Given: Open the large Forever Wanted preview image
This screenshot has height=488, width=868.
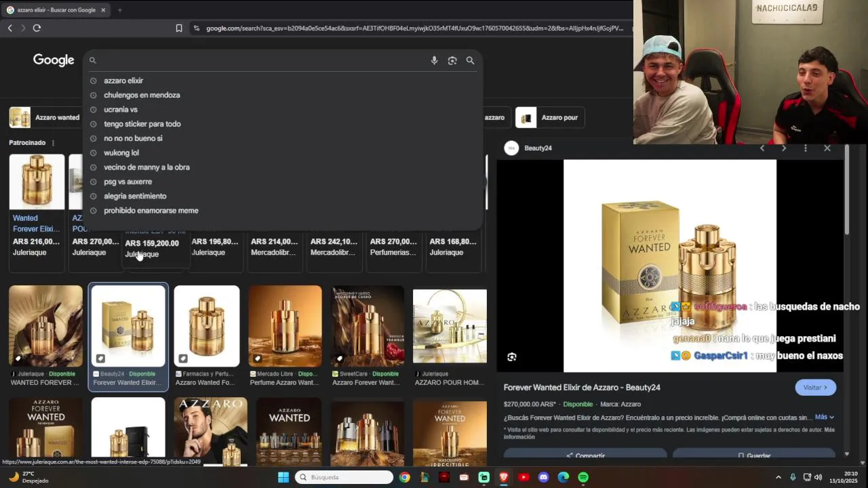Looking at the screenshot, I should pos(670,266).
